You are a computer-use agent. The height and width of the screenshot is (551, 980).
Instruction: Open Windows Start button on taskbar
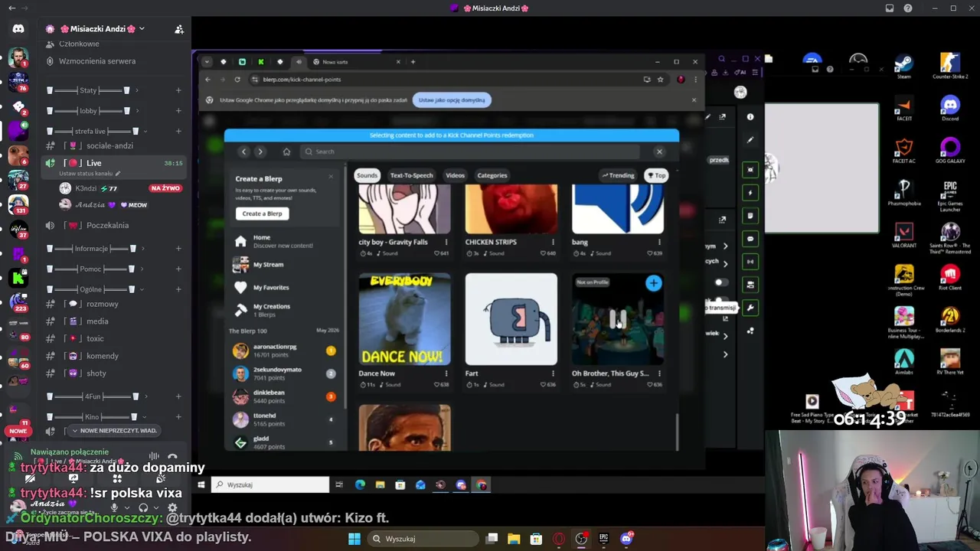(x=354, y=539)
